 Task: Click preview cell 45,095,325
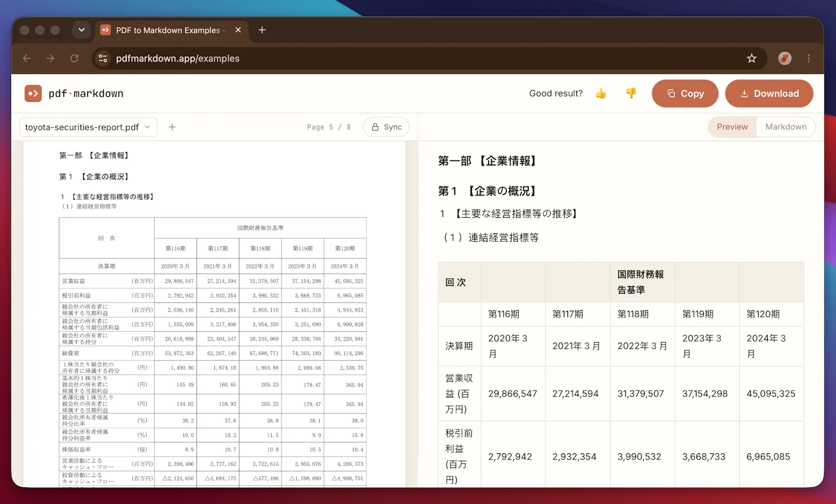tap(771, 394)
